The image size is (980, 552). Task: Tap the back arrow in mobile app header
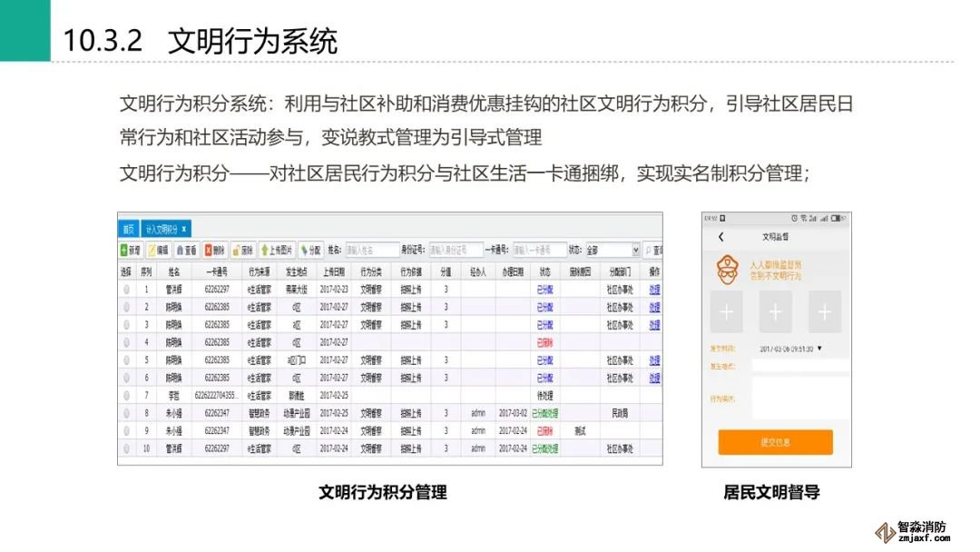coord(720,237)
